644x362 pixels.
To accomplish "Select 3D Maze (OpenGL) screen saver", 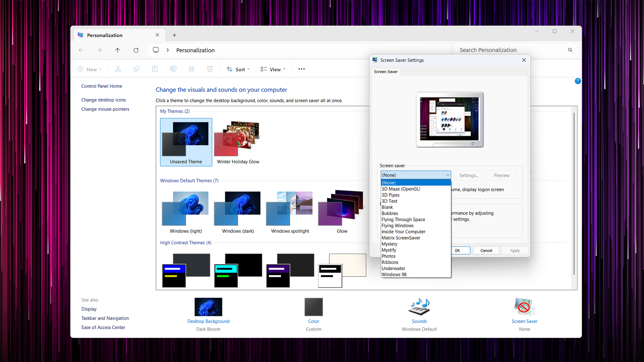I will coord(416,189).
